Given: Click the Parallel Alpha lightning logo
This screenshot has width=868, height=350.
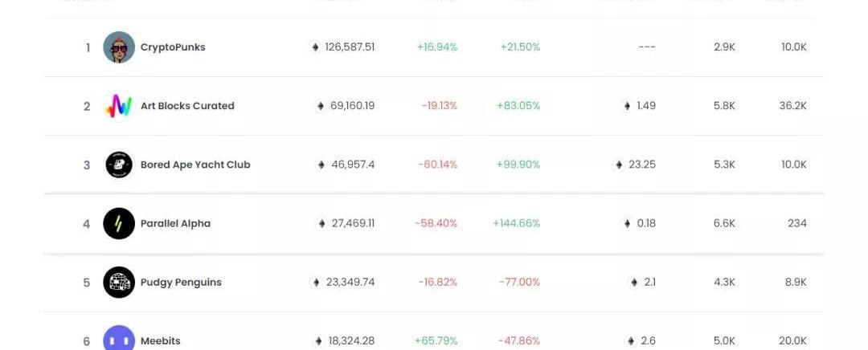Looking at the screenshot, I should pyautogui.click(x=119, y=223).
